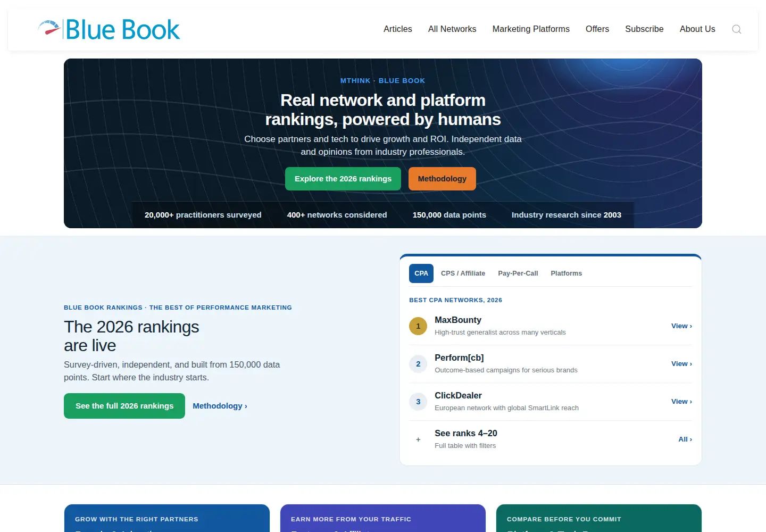The image size is (766, 532).
Task: Select the CPA tab
Action: coord(421,273)
